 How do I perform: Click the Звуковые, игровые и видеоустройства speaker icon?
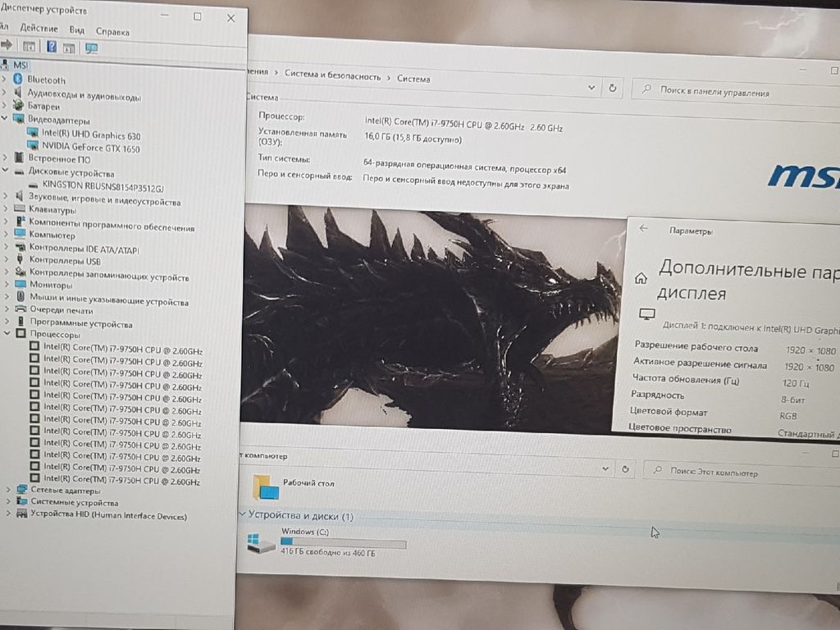[x=20, y=196]
